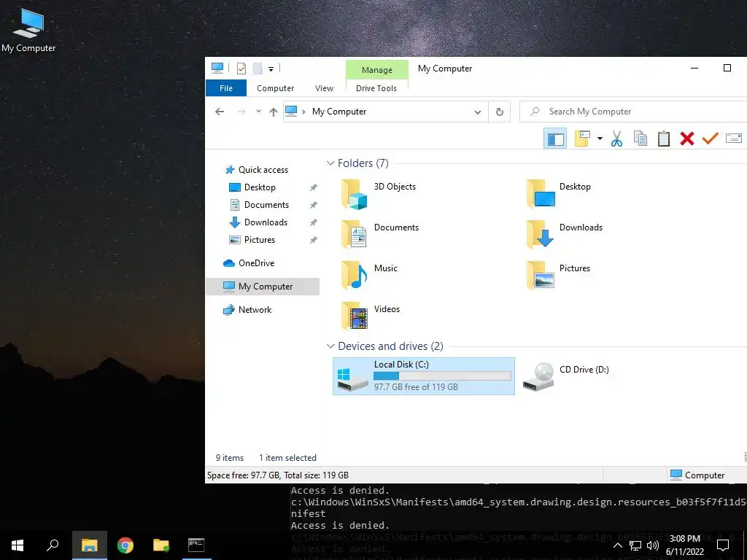The image size is (747, 560).
Task: Select the CD Drive (D:)
Action: [565, 376]
